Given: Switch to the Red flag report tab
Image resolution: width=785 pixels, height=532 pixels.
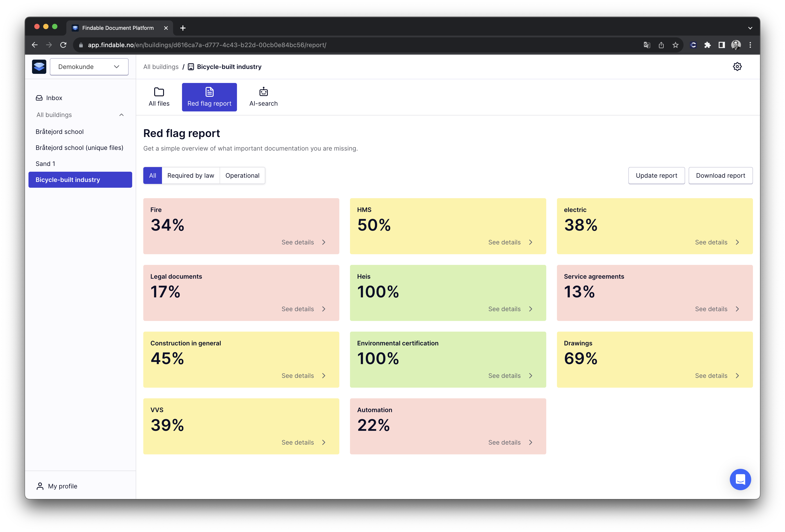Looking at the screenshot, I should [209, 97].
